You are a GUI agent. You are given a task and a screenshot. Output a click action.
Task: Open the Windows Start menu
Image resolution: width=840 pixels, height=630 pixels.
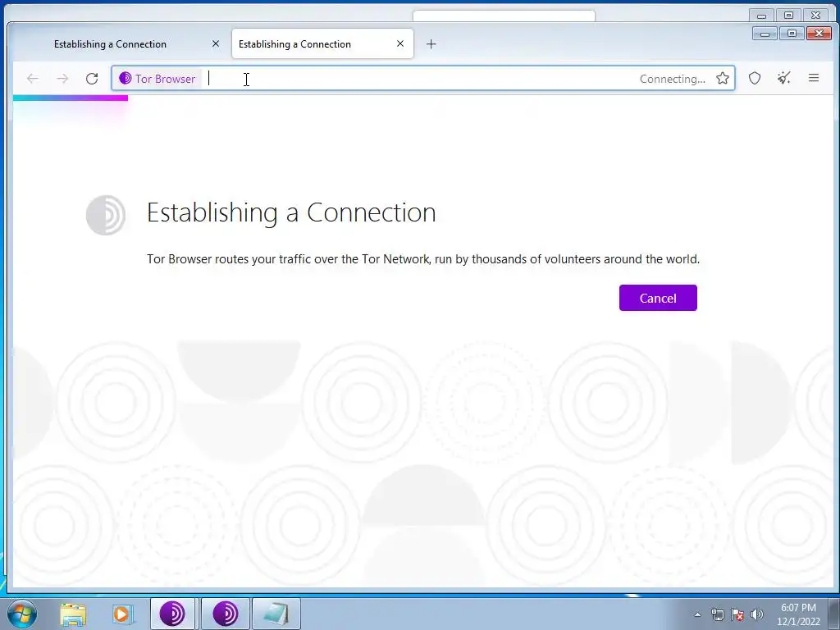tap(22, 614)
